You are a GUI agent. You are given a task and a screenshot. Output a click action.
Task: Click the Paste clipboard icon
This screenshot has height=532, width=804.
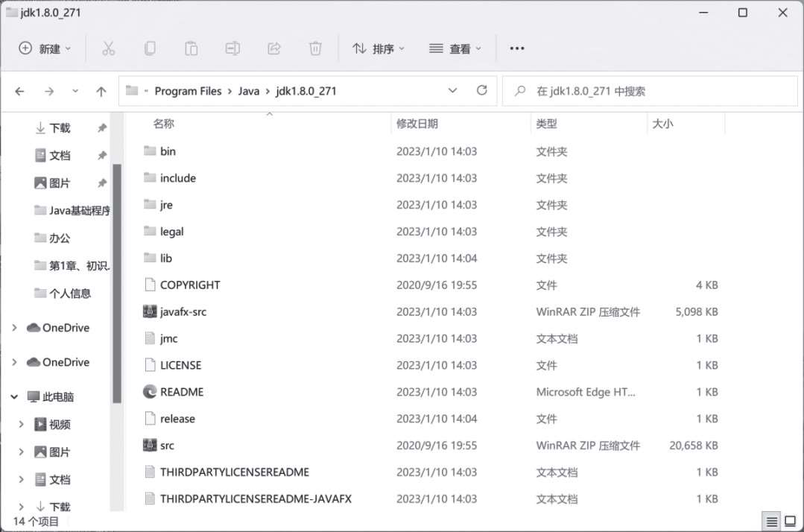tap(191, 48)
